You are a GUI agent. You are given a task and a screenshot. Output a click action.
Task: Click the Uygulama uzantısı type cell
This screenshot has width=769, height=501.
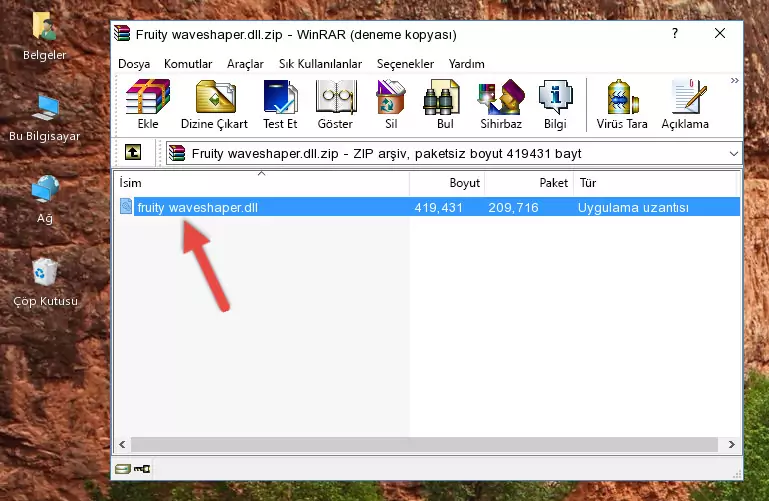click(633, 207)
